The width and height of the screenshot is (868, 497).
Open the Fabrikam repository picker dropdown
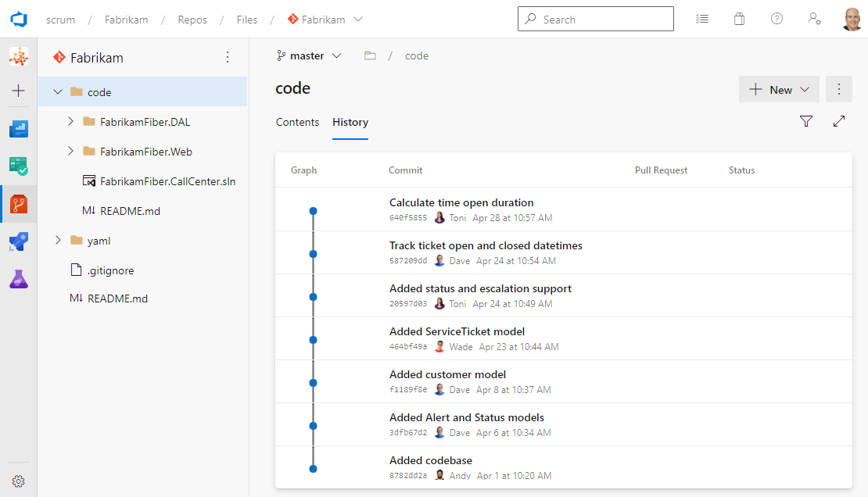pyautogui.click(x=325, y=20)
